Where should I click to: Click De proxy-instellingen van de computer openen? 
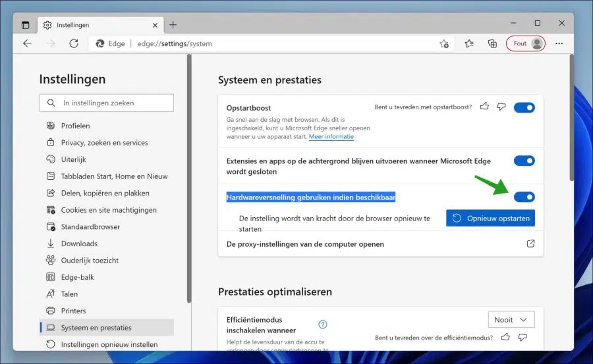click(x=305, y=244)
